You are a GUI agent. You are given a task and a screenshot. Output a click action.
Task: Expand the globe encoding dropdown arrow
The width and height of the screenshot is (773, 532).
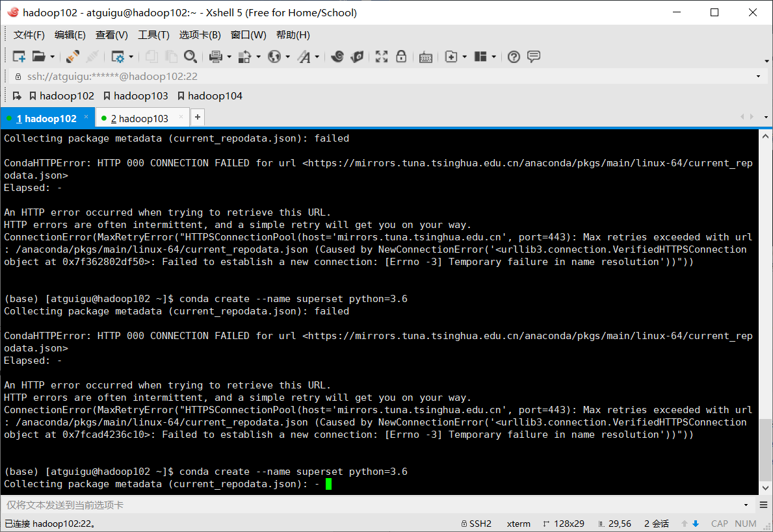288,57
